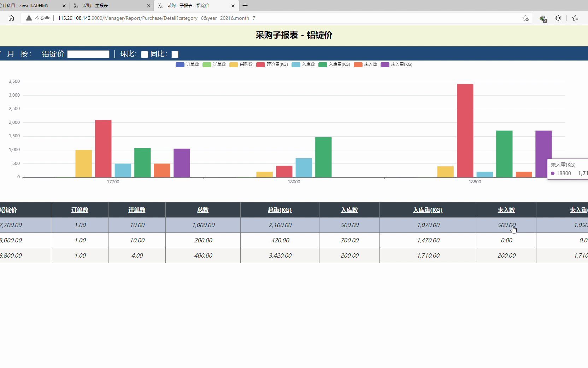The width and height of the screenshot is (588, 368).
Task: Sort by 订单数 column header
Action: point(80,210)
